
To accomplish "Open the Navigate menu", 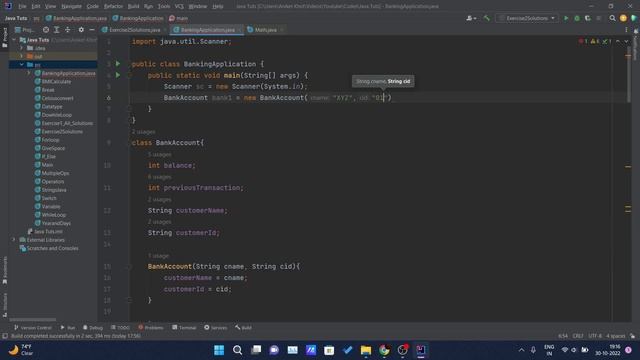I will 71,7.
